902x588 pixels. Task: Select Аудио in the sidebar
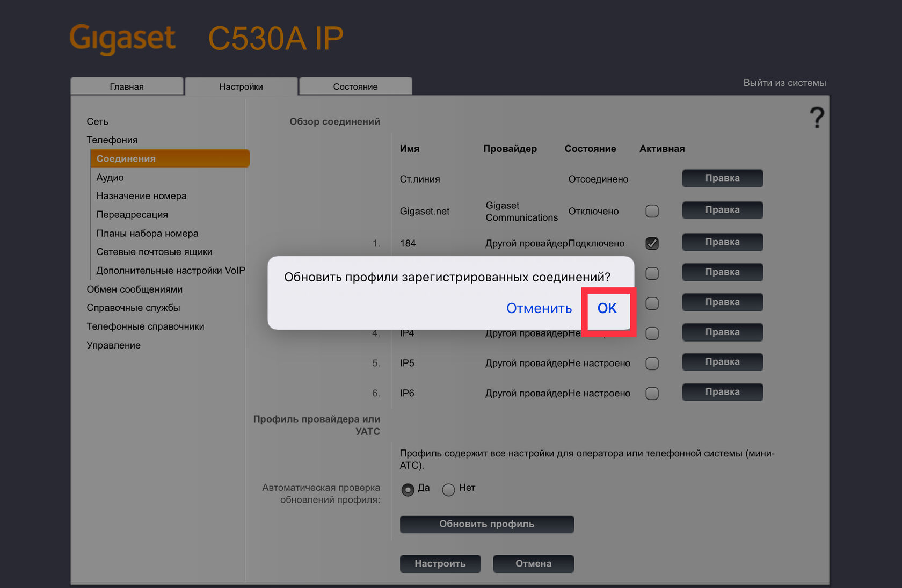(x=110, y=177)
